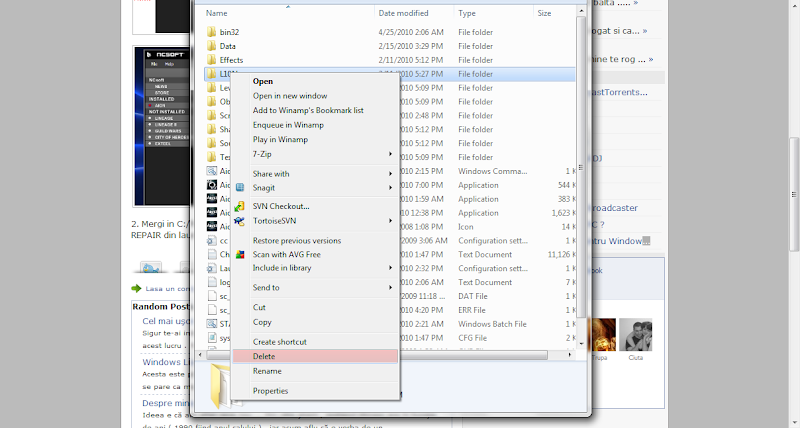Click the Ciuta profile photo
800x428 pixels.
coord(635,335)
